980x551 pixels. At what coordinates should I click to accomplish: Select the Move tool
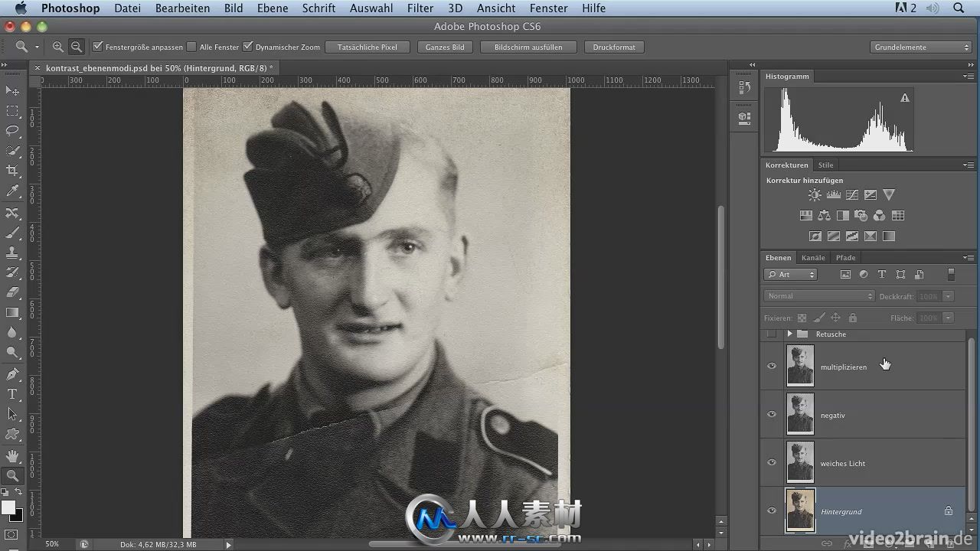tap(12, 91)
